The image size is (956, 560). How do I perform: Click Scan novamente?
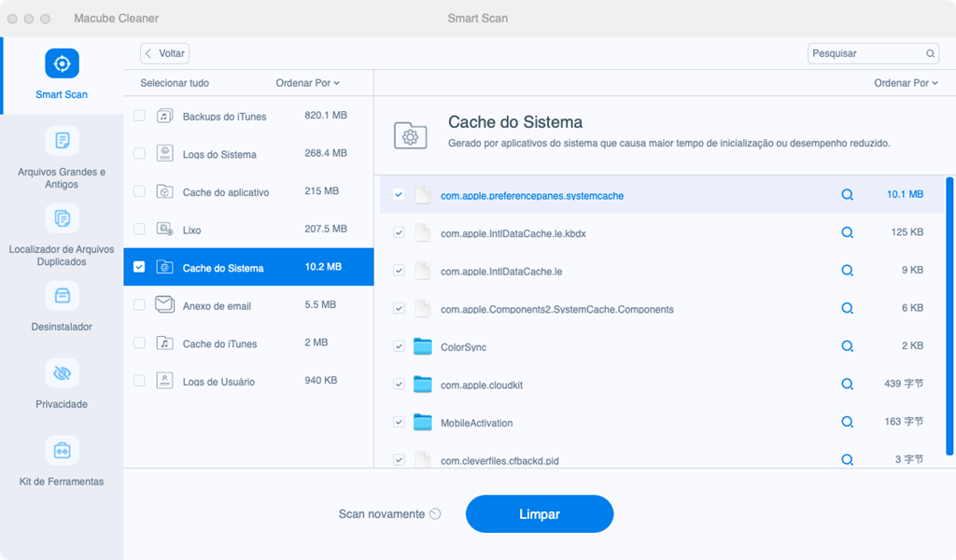[389, 513]
